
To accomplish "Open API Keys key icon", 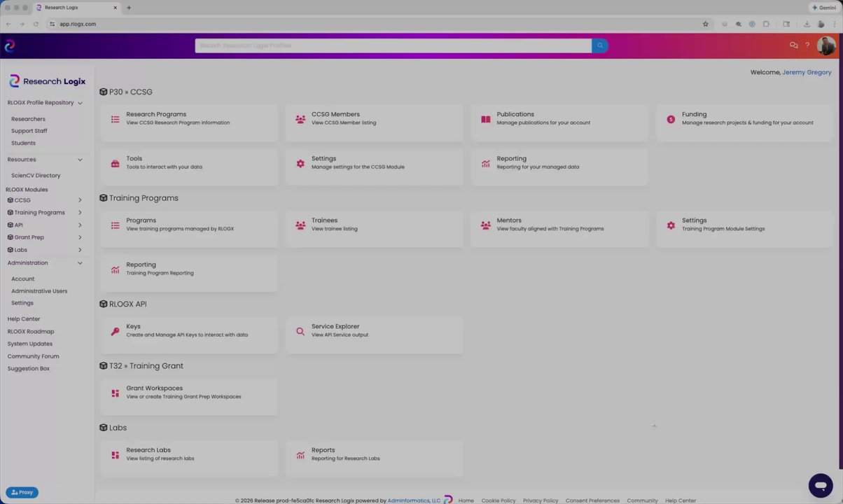I will point(115,331).
